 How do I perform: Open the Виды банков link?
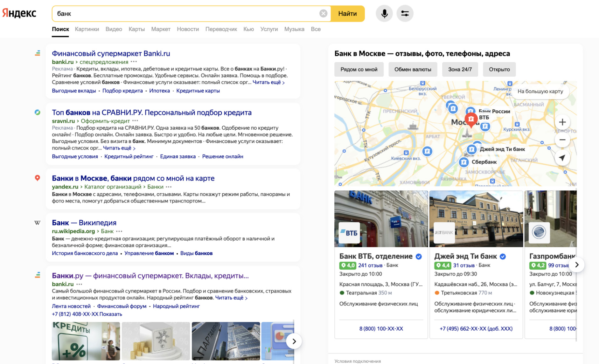point(196,253)
